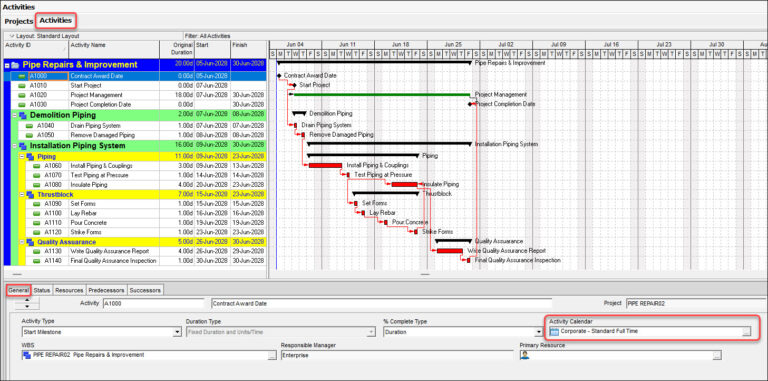The width and height of the screenshot is (768, 381).
Task: Collapse the Demolition Piping group
Action: 15,116
